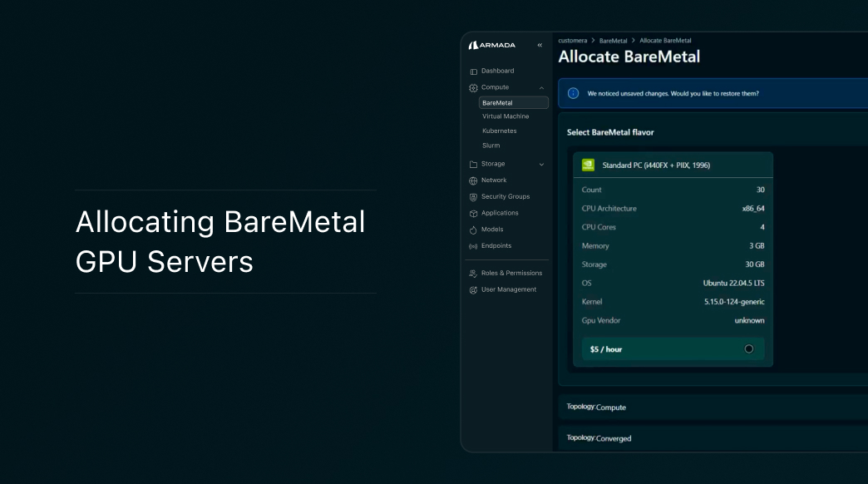The width and height of the screenshot is (868, 484).
Task: Open Slurm page
Action: (x=491, y=145)
